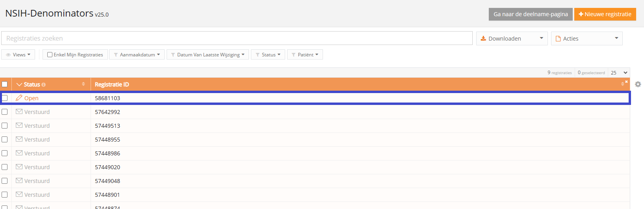Image resolution: width=644 pixels, height=209 pixels.
Task: Open the Aanmaakdatum filter menu
Action: tap(137, 55)
